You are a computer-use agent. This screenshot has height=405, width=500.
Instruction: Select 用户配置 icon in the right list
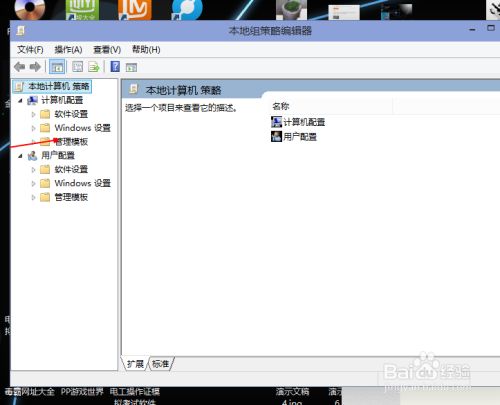click(x=276, y=136)
